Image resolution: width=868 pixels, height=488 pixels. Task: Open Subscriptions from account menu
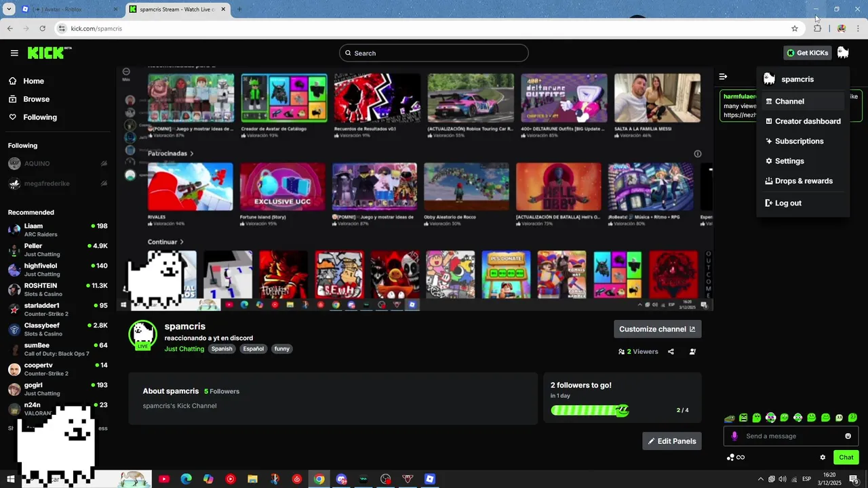(x=803, y=141)
